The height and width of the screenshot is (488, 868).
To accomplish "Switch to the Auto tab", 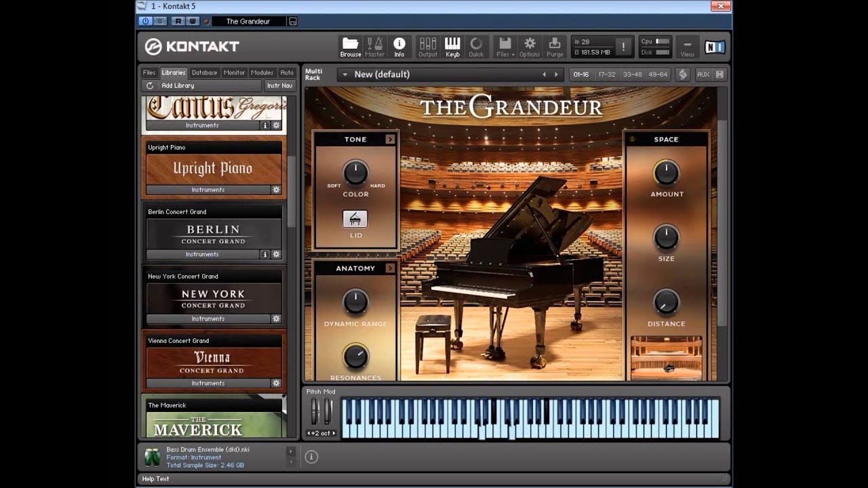I will [x=287, y=73].
